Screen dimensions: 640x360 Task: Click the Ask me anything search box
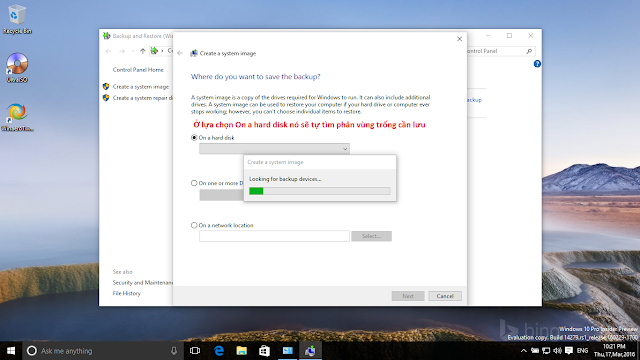102,351
